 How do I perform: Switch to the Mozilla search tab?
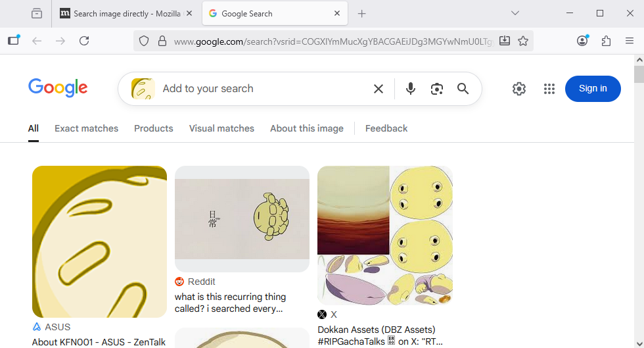[x=125, y=13]
